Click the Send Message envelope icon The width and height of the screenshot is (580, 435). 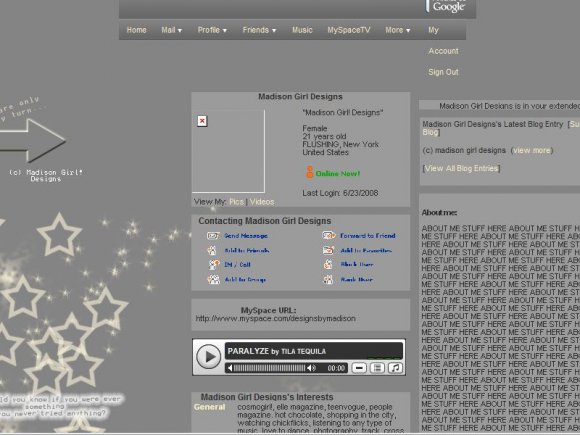pyautogui.click(x=213, y=236)
